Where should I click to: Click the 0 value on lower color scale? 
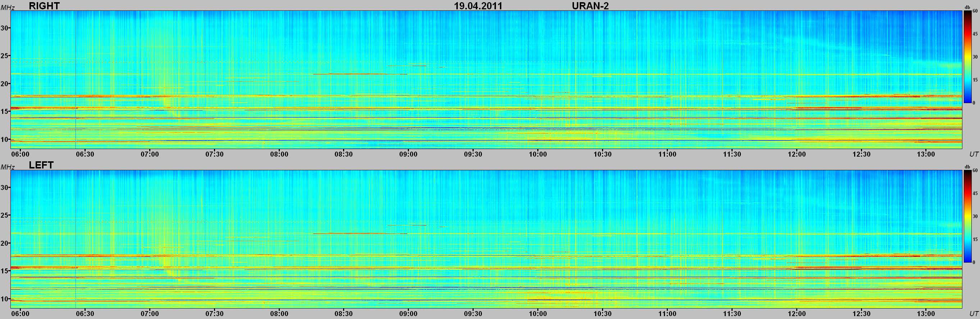pos(974,262)
